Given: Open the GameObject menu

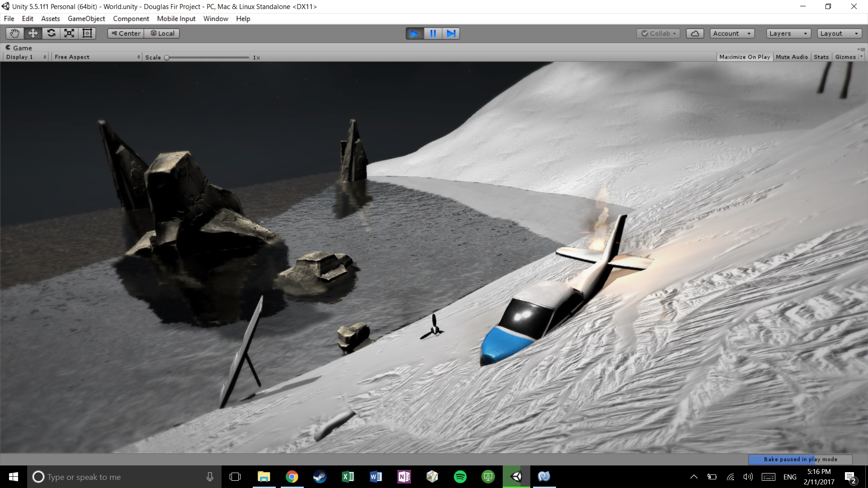Looking at the screenshot, I should pos(86,19).
